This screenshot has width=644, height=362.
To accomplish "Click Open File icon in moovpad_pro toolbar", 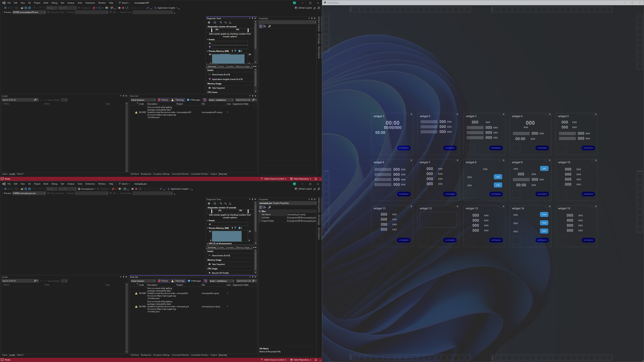I will [x=22, y=189].
